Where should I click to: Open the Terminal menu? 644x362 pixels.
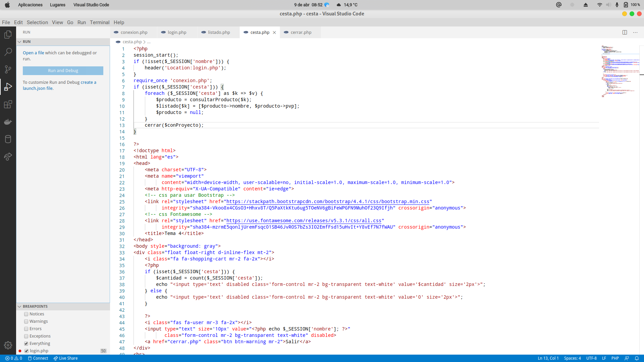click(x=100, y=22)
